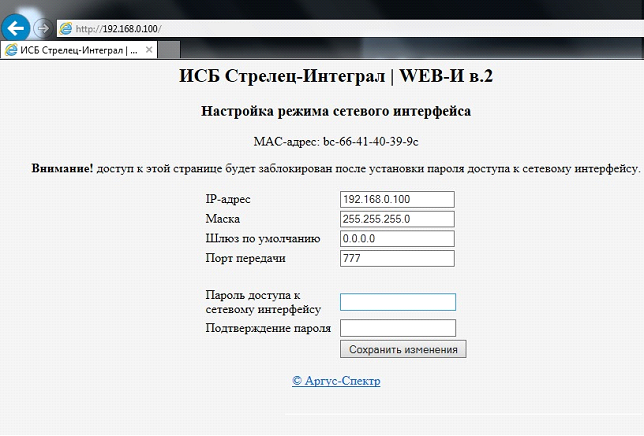Open a new blank tab
644x436 pixels.
pos(169,50)
